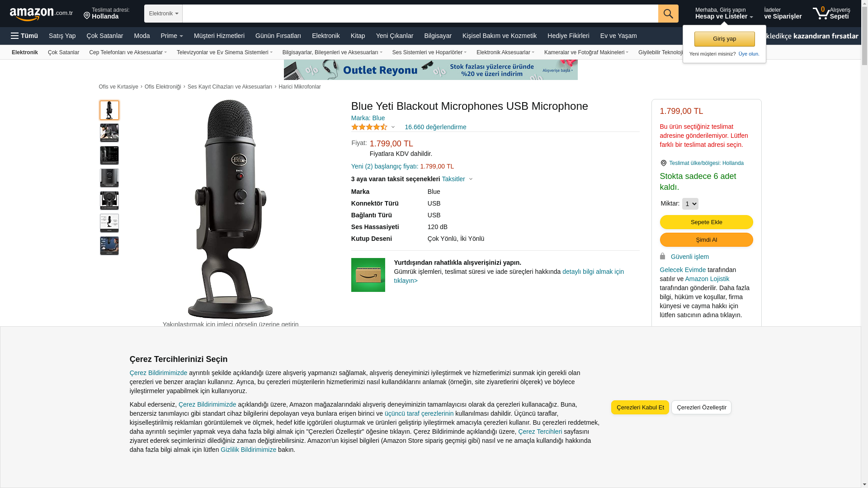Open the Tümü hamburger menu

tap(24, 36)
